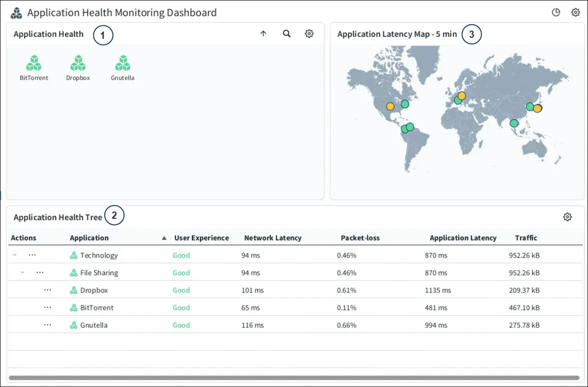The image size is (588, 387).
Task: Open actions menu for Gnutella row
Action: (x=48, y=325)
